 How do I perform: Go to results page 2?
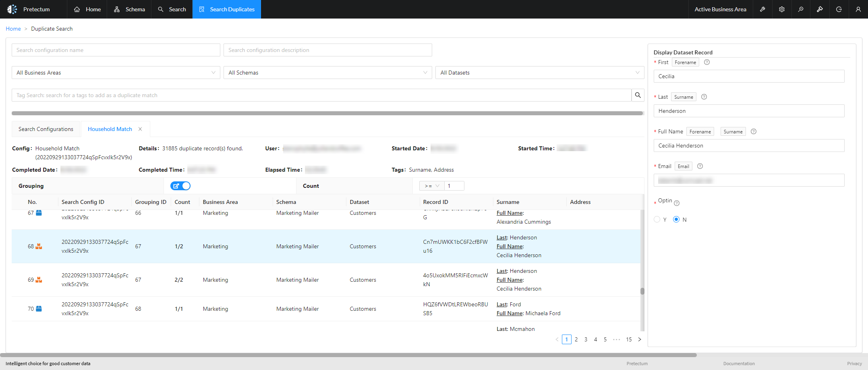(576, 339)
